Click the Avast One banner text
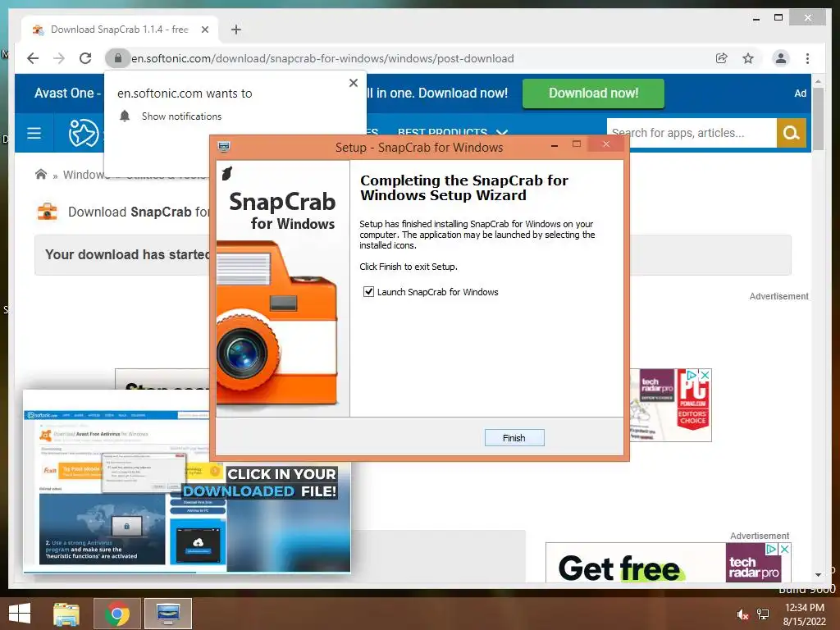The height and width of the screenshot is (630, 840). pos(67,94)
